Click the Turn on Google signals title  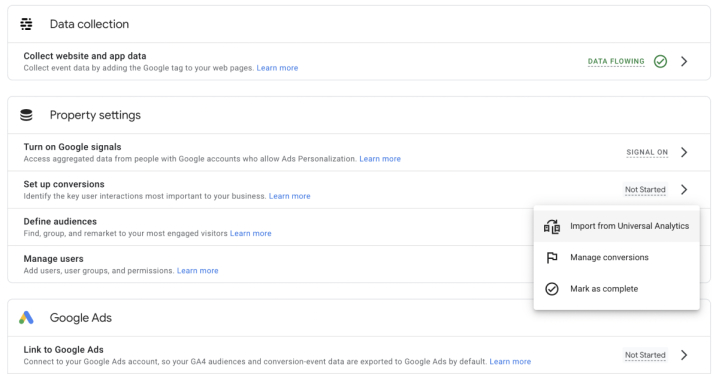pos(72,147)
